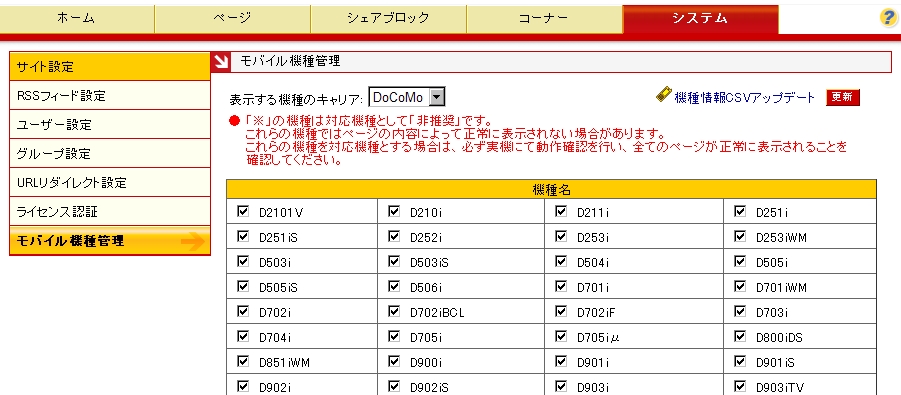Toggle the D705iμ checkbox
901x395 pixels.
561,336
